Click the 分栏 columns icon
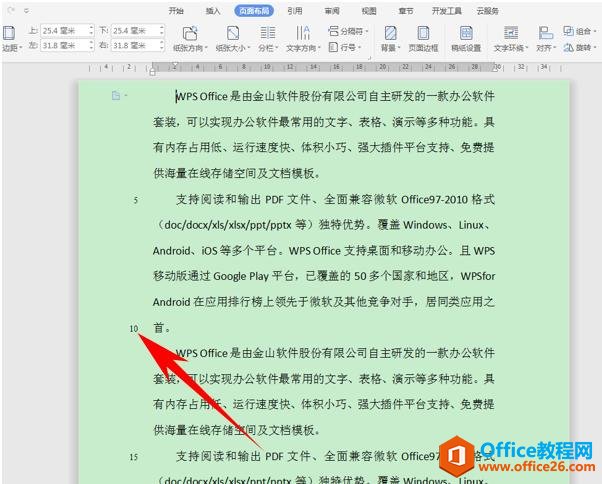 point(268,33)
